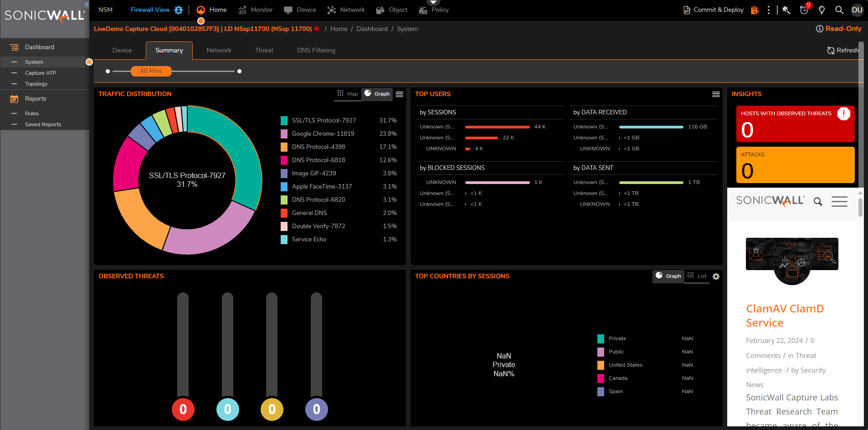Switch Traffic Distribution to Map view
Image resolution: width=868 pixels, height=430 pixels.
point(348,94)
